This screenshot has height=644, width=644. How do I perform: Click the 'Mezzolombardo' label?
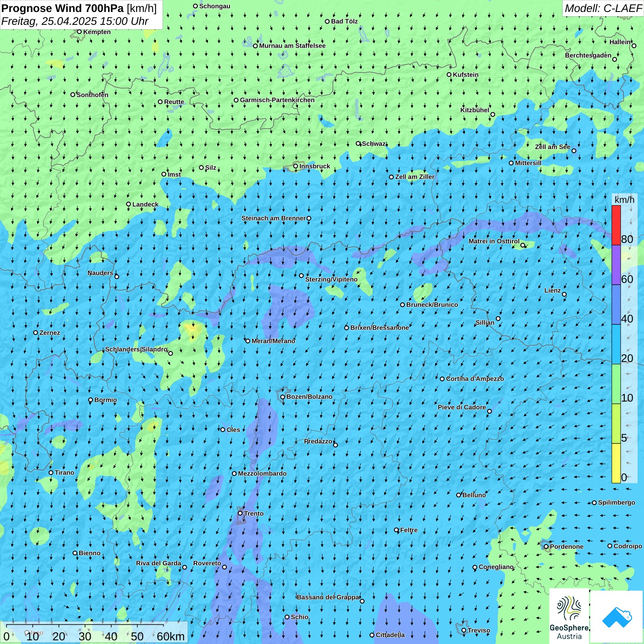pyautogui.click(x=262, y=473)
